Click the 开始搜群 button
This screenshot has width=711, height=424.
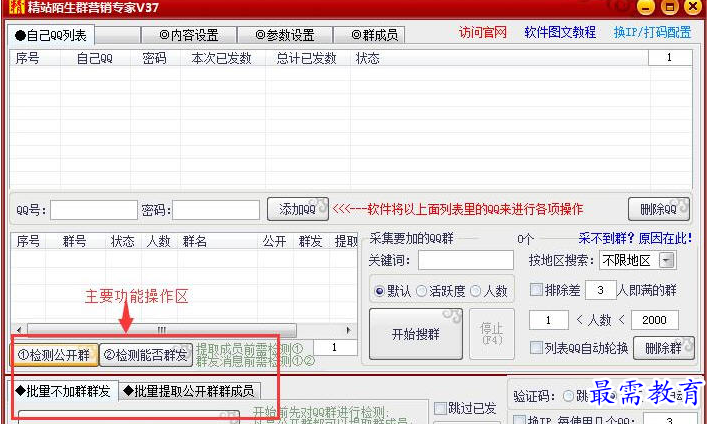[416, 334]
